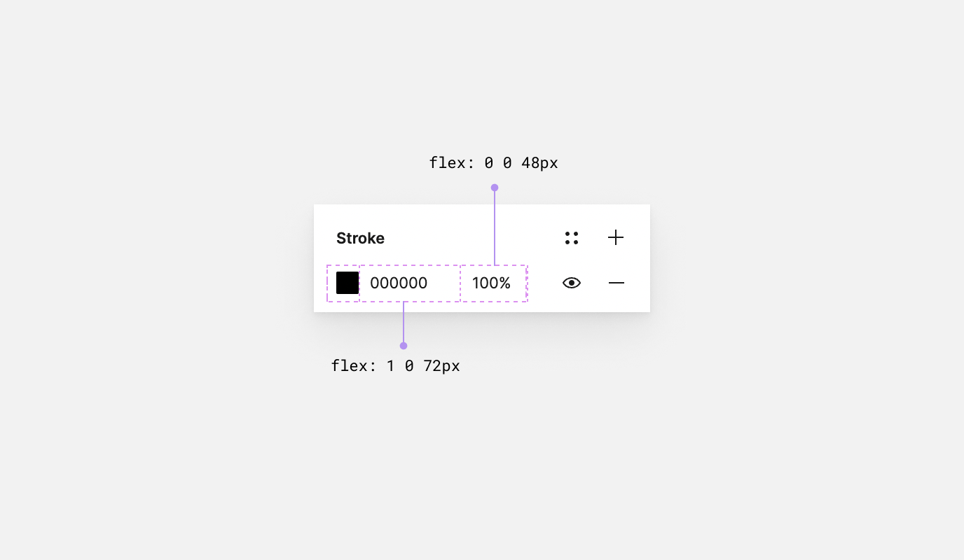Remove the stroke with the minus icon

617,283
